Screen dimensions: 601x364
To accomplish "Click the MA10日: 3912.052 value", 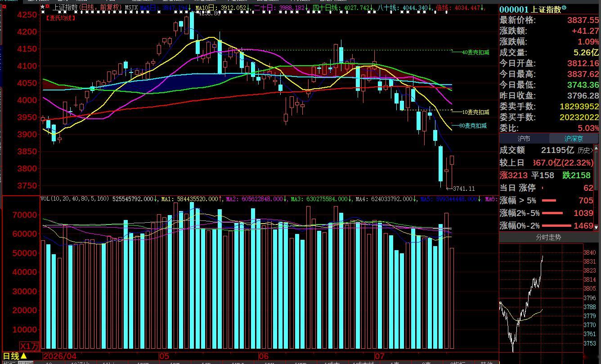I will [x=223, y=8].
